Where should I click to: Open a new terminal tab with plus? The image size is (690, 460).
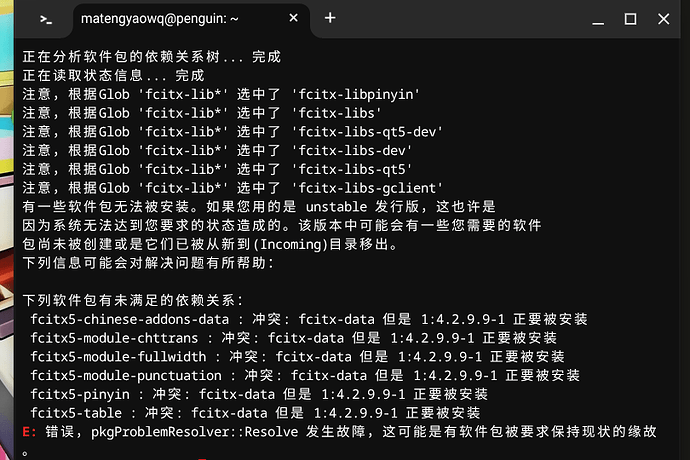pos(330,18)
